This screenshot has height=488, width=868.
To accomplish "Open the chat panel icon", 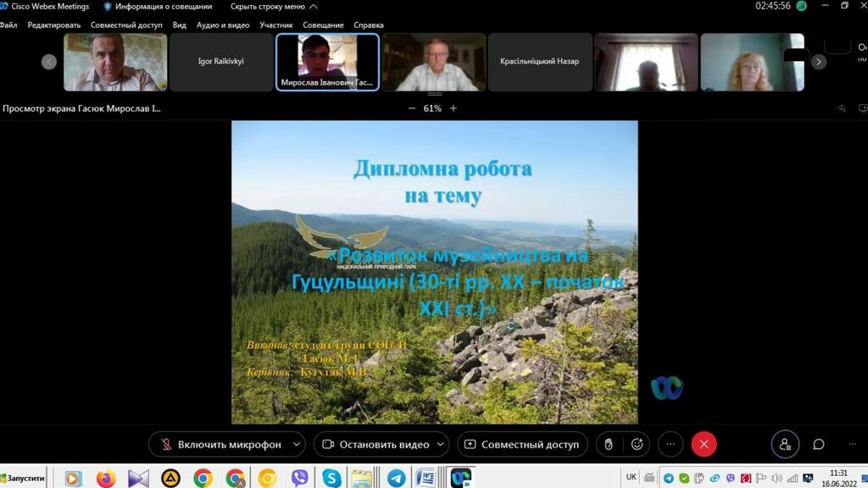I will 819,444.
